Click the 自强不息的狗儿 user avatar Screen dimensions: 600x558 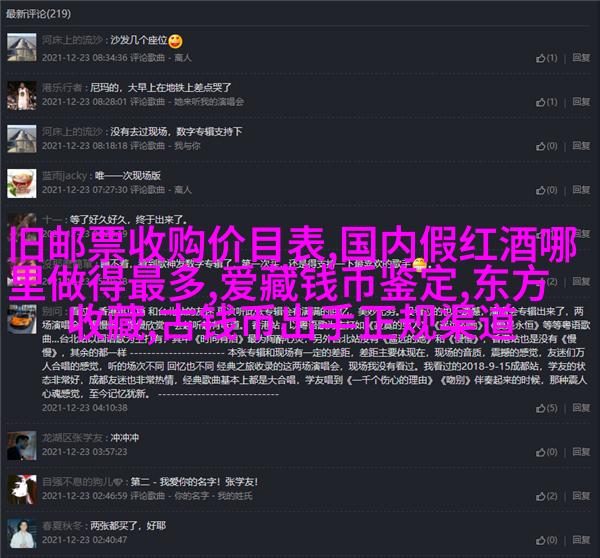click(x=22, y=489)
